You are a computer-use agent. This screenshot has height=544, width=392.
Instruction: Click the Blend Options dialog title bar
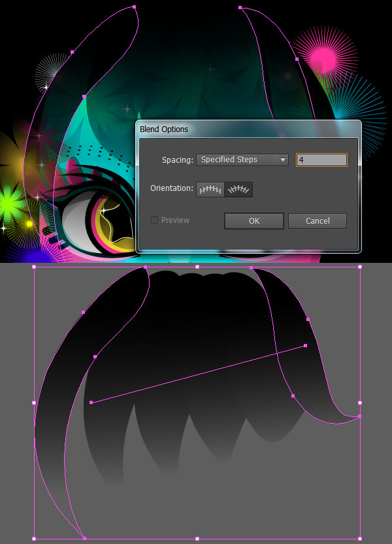(248, 129)
